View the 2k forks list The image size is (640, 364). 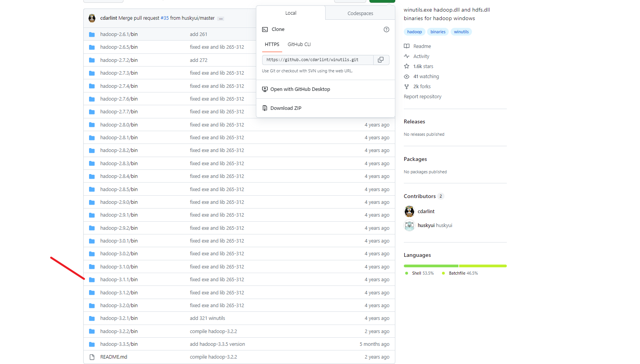coord(422,87)
